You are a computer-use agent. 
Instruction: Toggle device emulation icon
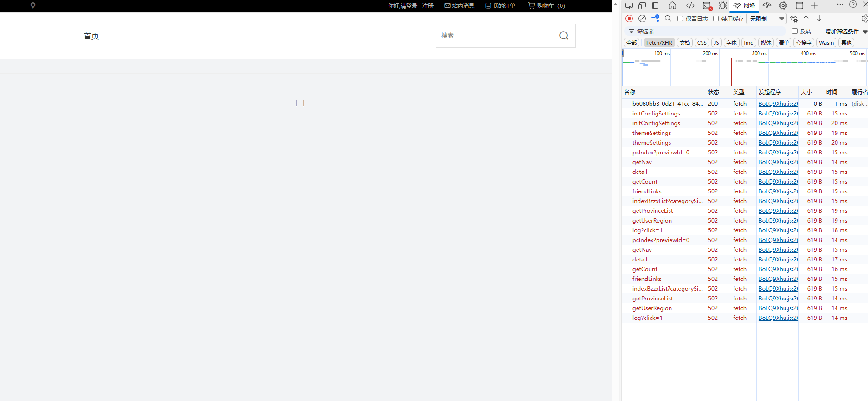click(642, 6)
